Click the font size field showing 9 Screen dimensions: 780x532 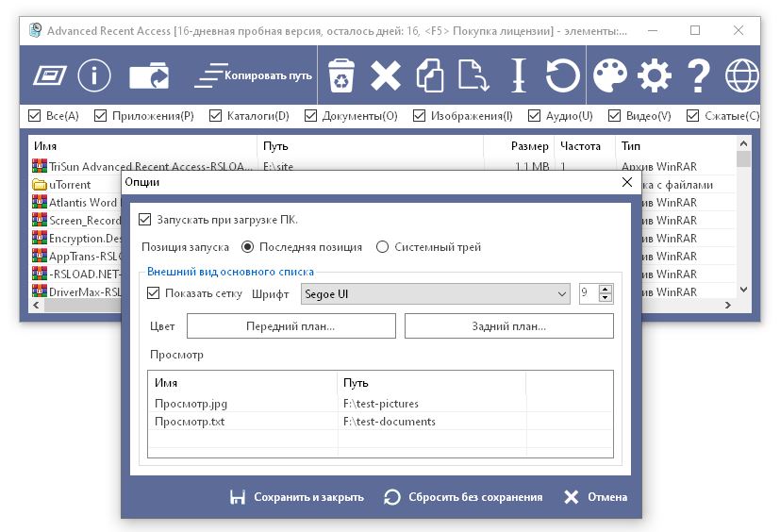[x=589, y=293]
